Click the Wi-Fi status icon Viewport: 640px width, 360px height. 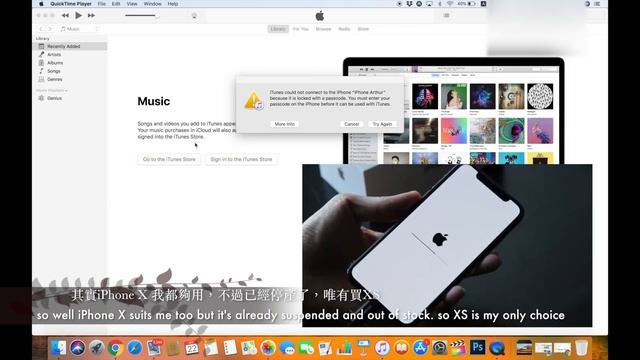click(450, 4)
